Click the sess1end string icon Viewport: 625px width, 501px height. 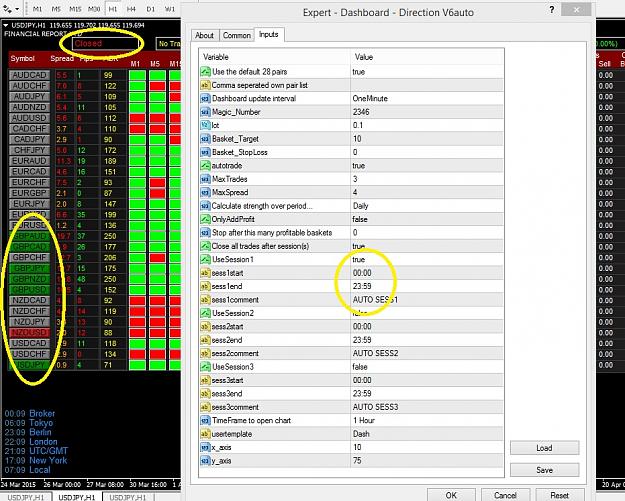coord(205,286)
